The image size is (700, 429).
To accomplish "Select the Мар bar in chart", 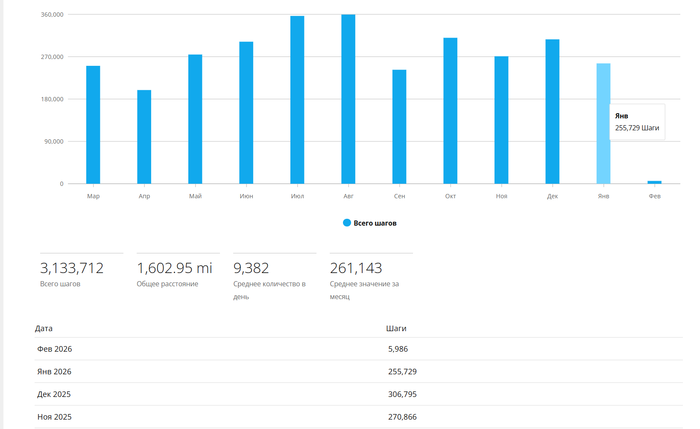I will pos(93,125).
